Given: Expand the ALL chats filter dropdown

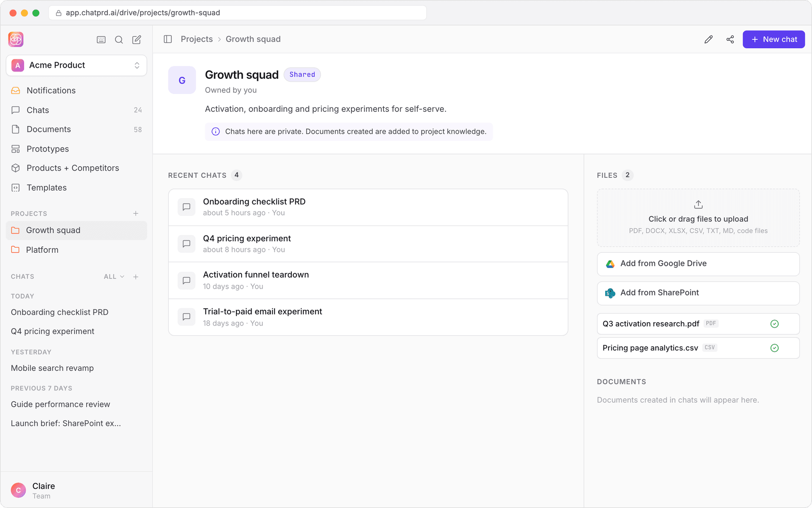Looking at the screenshot, I should coord(114,276).
